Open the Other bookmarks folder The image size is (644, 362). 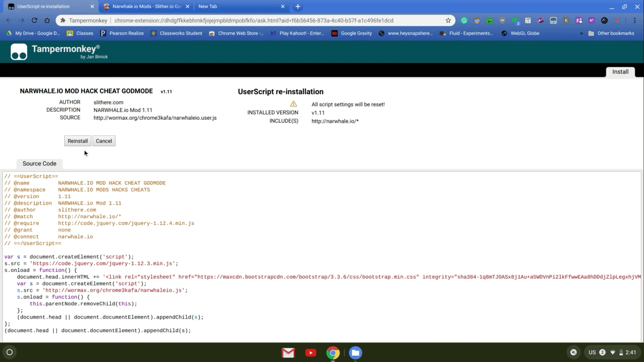(x=611, y=33)
